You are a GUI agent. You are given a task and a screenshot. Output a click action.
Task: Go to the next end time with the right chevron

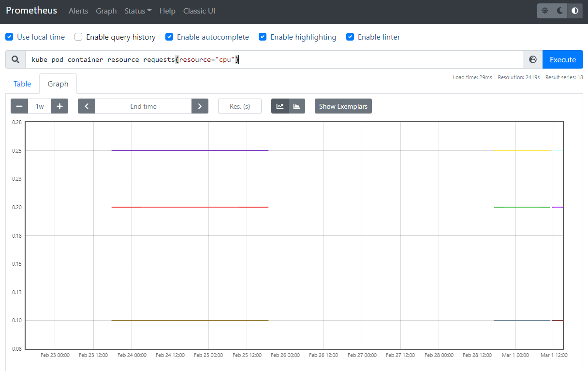200,106
